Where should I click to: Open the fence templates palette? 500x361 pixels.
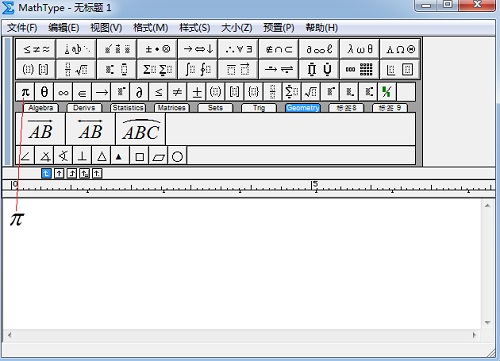tap(36, 69)
